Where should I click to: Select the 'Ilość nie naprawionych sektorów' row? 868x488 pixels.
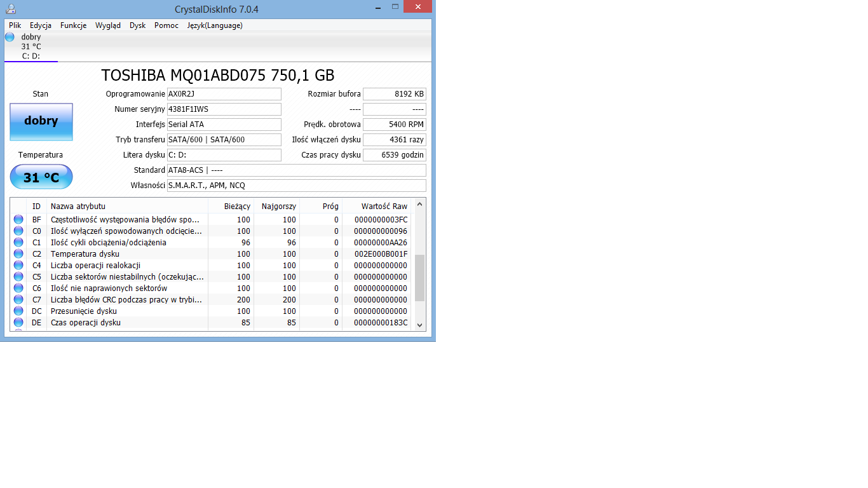pyautogui.click(x=211, y=288)
